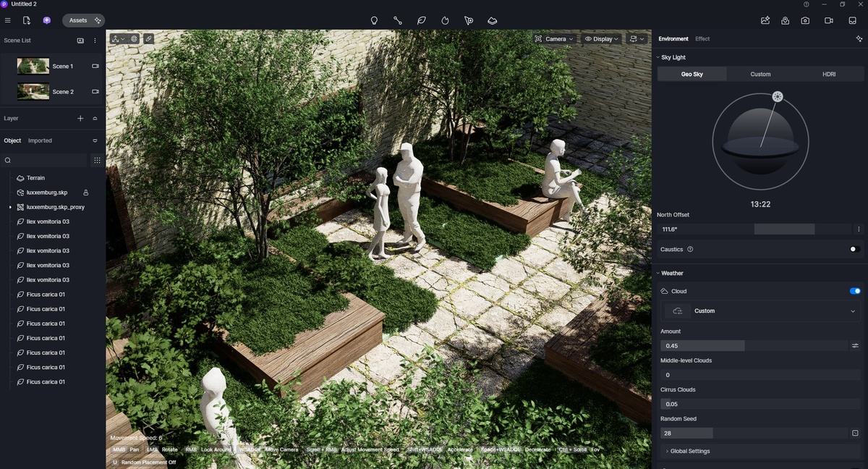
Task: Open the purple AI assistant icon
Action: coord(47,20)
